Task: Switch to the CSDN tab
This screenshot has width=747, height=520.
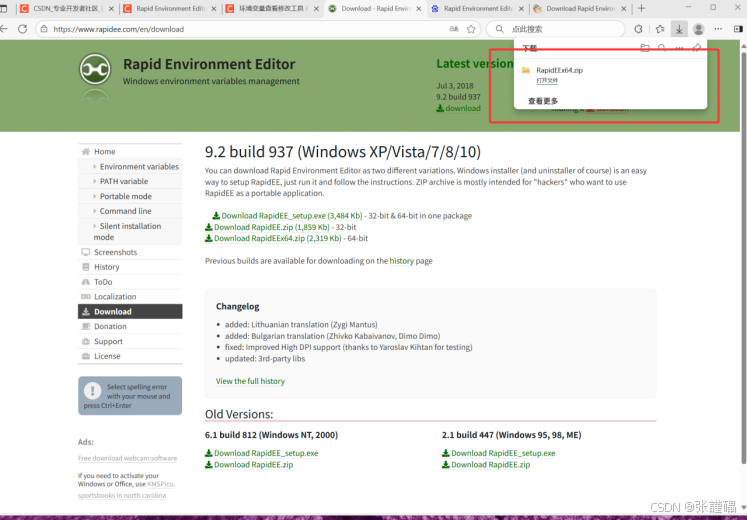Action: pyautogui.click(x=68, y=9)
